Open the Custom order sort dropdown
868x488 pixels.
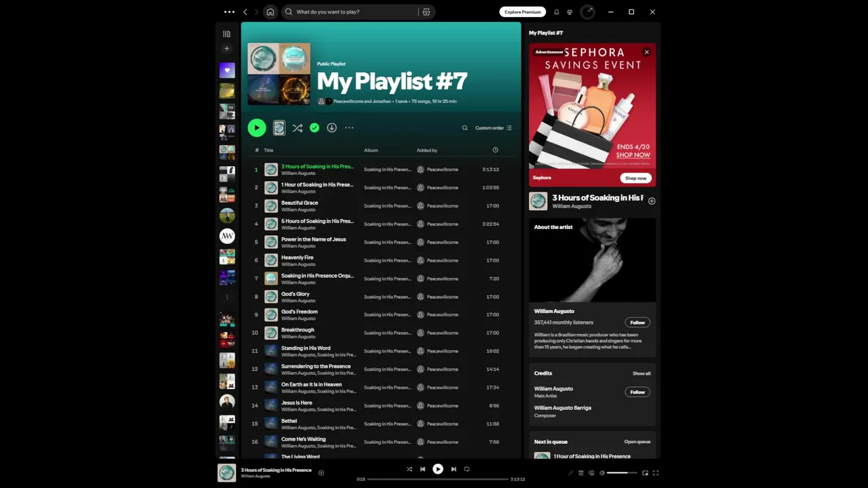click(x=493, y=127)
